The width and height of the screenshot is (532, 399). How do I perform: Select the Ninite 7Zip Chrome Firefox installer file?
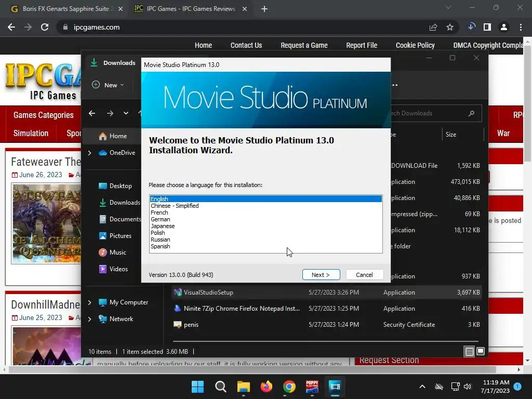pyautogui.click(x=326, y=309)
